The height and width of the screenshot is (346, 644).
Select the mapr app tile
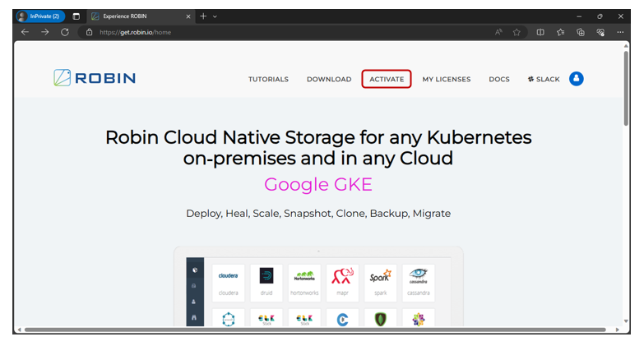(x=342, y=283)
